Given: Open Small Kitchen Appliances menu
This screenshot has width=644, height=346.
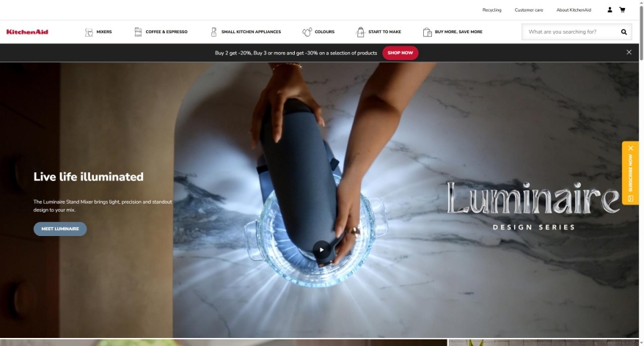Looking at the screenshot, I should click(x=251, y=32).
